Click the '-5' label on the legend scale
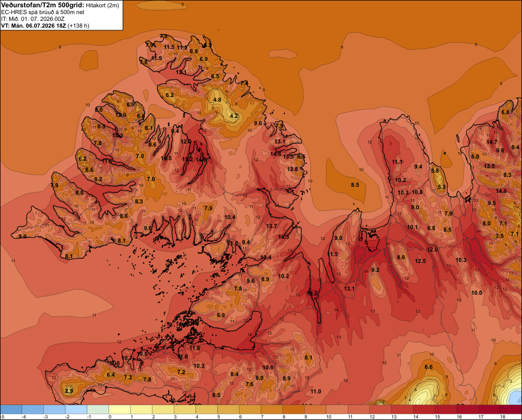This screenshot has width=522, height=420. click(x=2, y=417)
